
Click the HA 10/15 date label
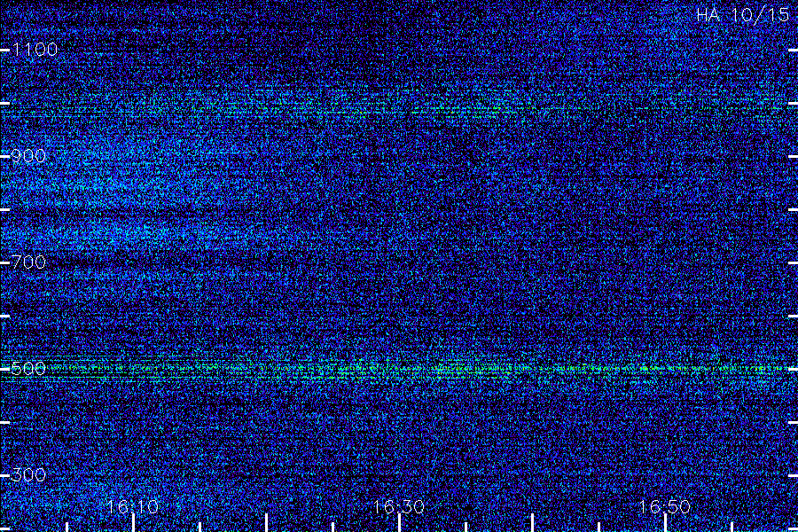coord(742,15)
